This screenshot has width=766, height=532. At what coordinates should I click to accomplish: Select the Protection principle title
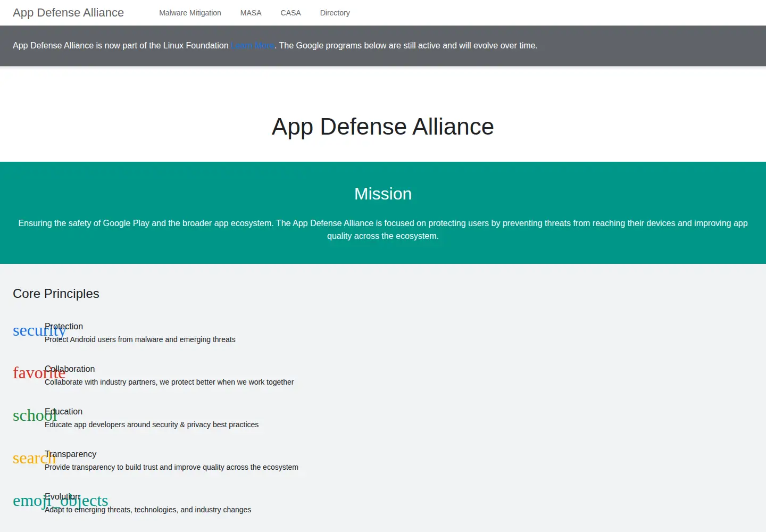[64, 326]
